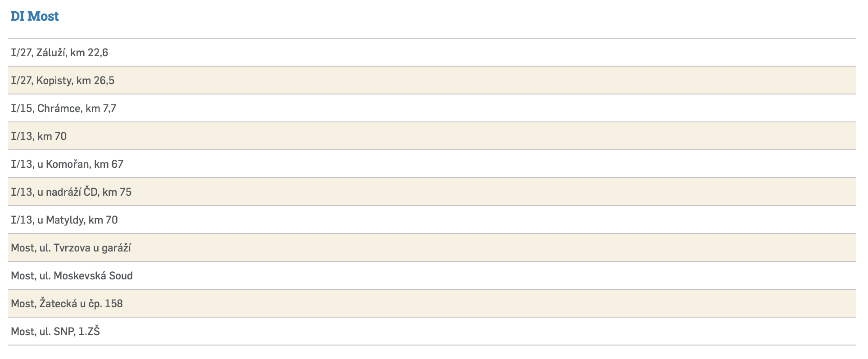Image resolution: width=868 pixels, height=359 pixels.
Task: Select the I/13, u nádraží ČD row
Action: click(x=71, y=192)
